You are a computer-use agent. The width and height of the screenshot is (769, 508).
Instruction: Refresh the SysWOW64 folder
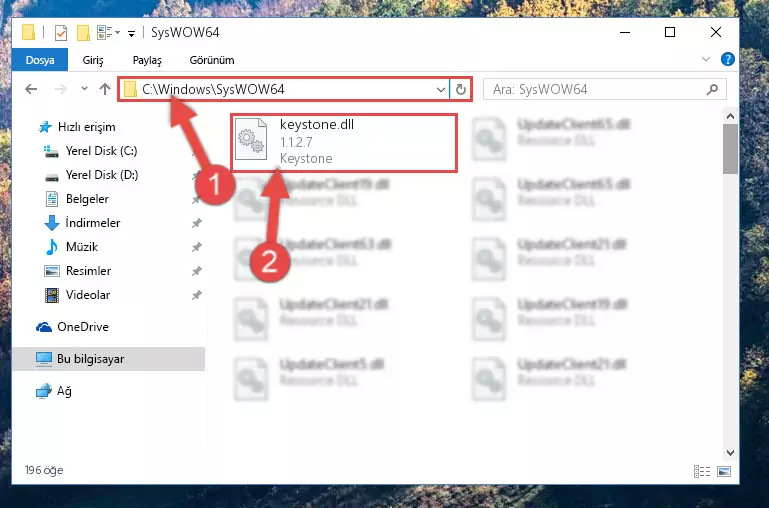(x=461, y=89)
